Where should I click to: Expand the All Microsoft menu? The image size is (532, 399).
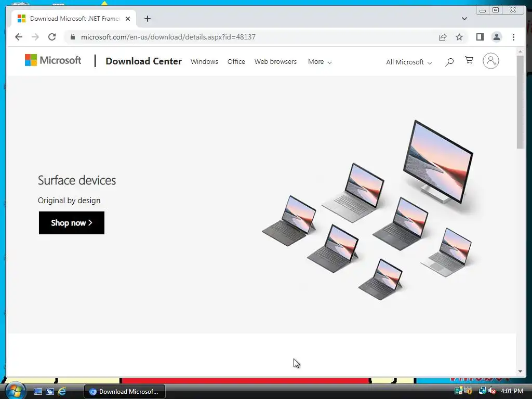coord(409,62)
